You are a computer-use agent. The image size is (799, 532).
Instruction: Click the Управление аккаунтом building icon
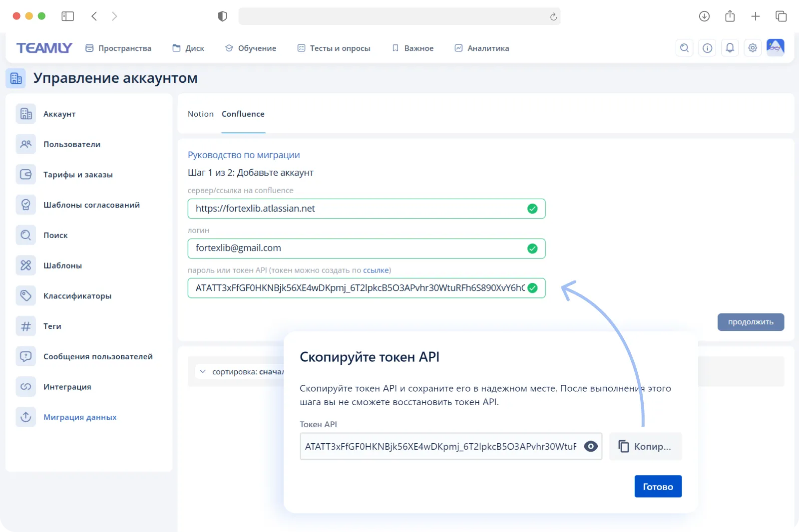click(x=16, y=78)
